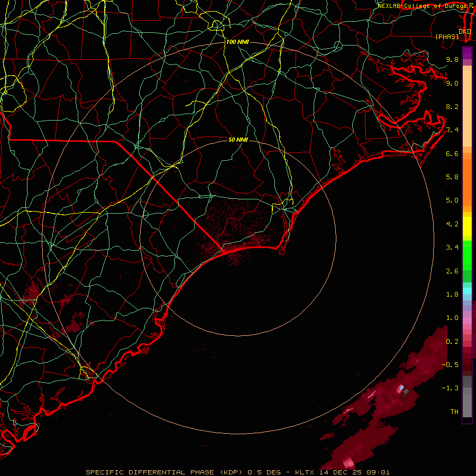Click the 5.0 value on the color scale
Screen dimensions: 476x476
452,200
